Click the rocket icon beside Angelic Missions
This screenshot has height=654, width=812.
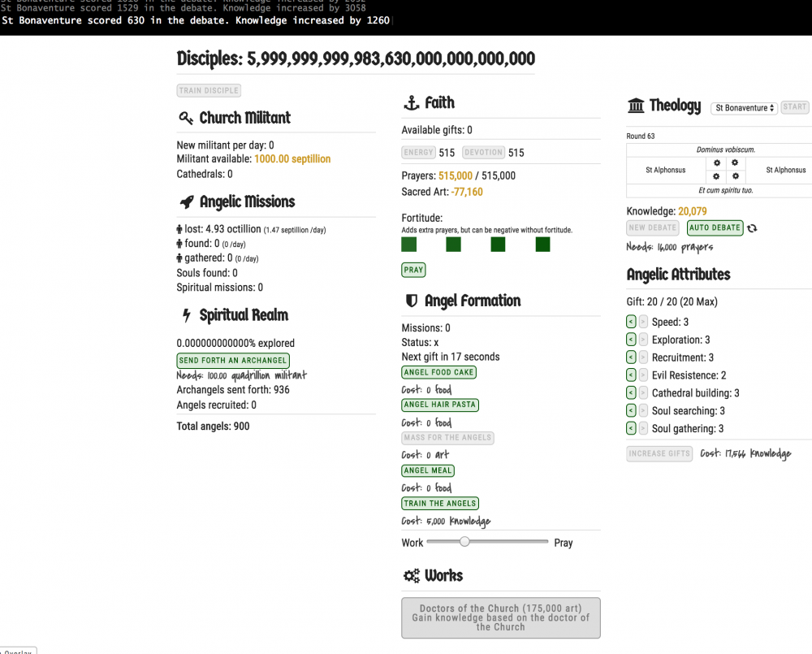[187, 201]
